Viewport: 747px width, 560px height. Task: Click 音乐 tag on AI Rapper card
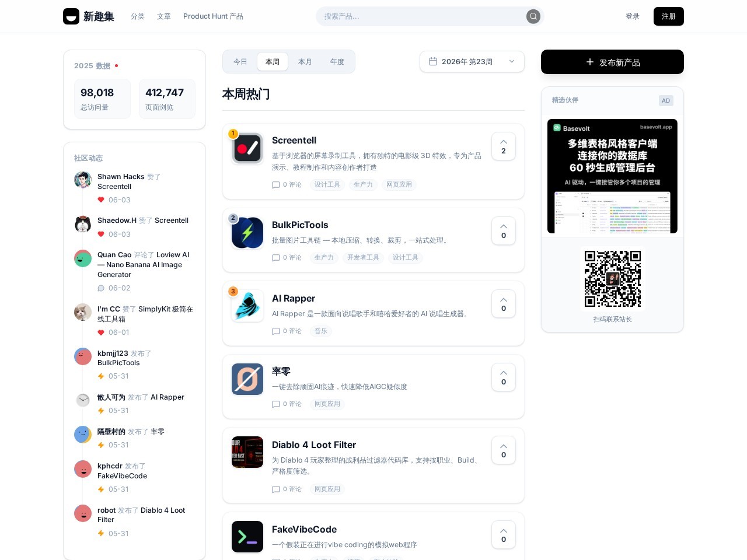point(321,331)
